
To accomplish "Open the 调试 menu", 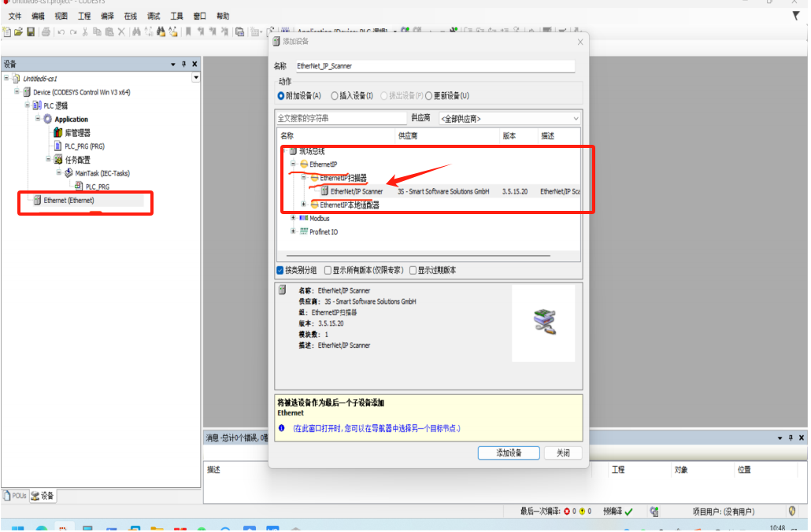I will tap(154, 16).
